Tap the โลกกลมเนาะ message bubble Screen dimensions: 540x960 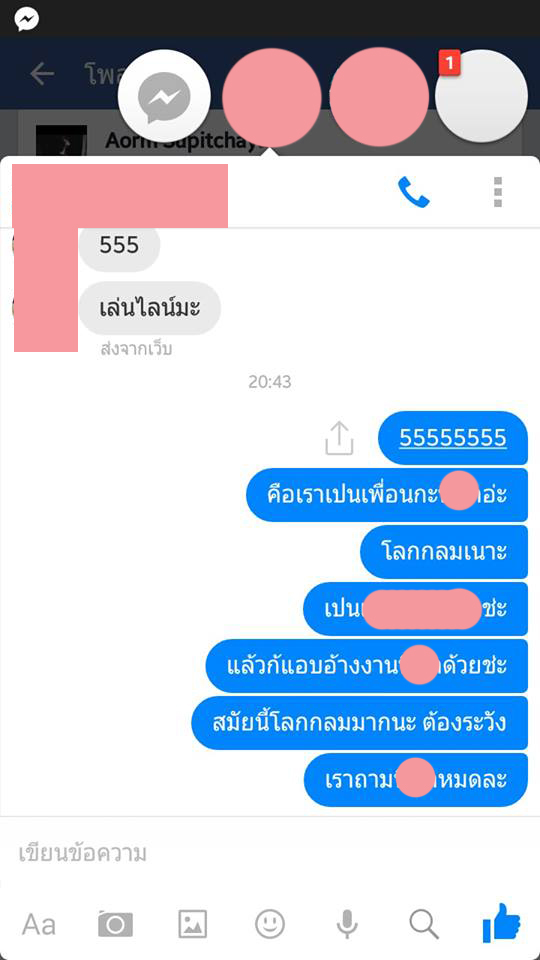444,552
